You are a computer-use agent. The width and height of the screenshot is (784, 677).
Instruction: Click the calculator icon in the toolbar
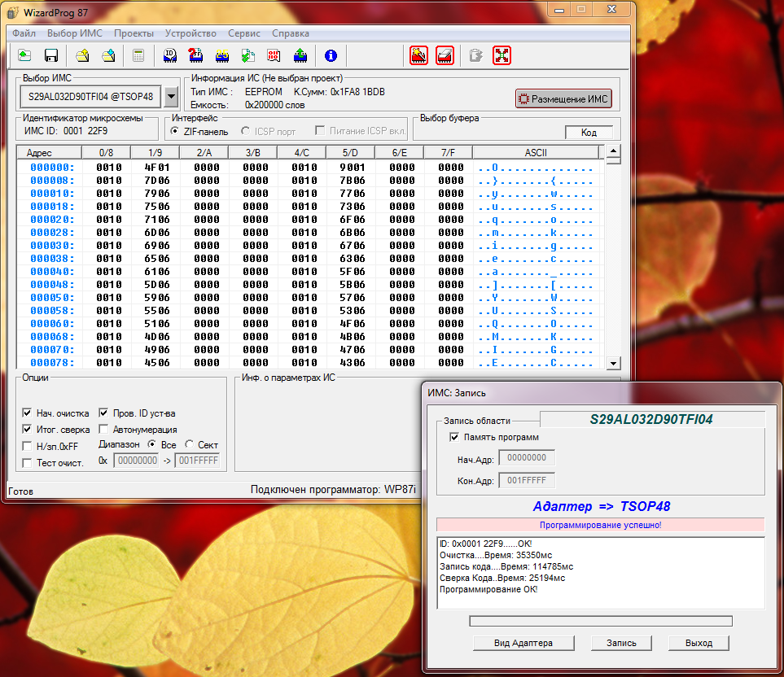(x=138, y=55)
